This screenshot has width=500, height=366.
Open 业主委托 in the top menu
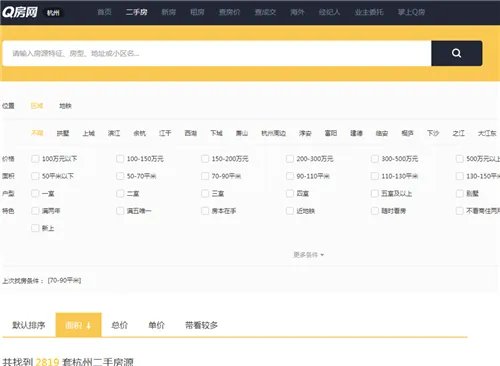(x=369, y=12)
